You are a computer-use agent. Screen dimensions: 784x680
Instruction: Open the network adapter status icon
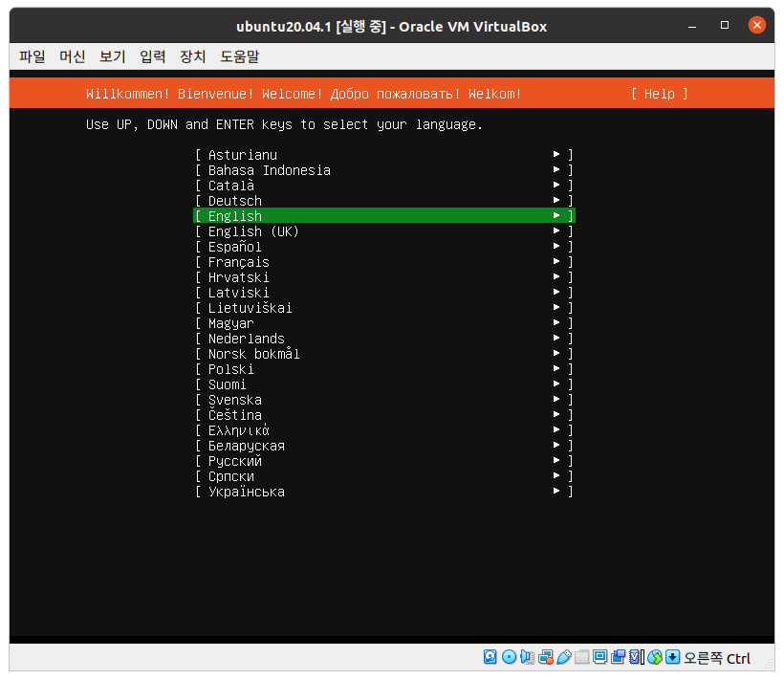[546, 657]
